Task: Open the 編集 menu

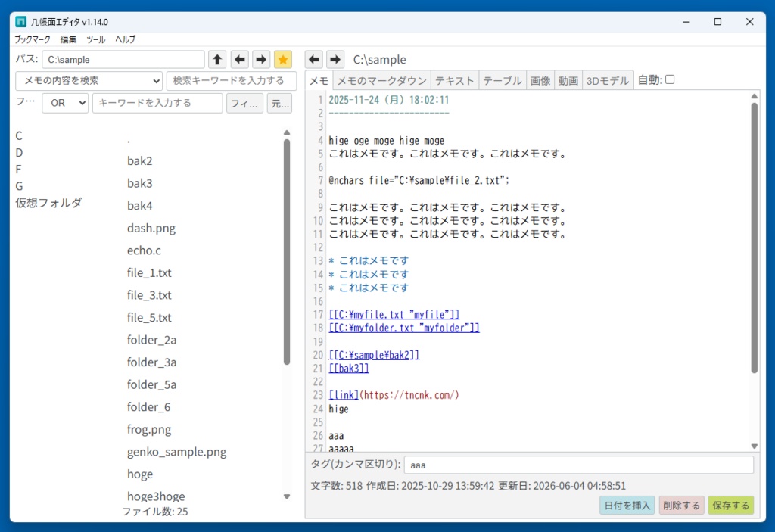Action: click(x=68, y=39)
